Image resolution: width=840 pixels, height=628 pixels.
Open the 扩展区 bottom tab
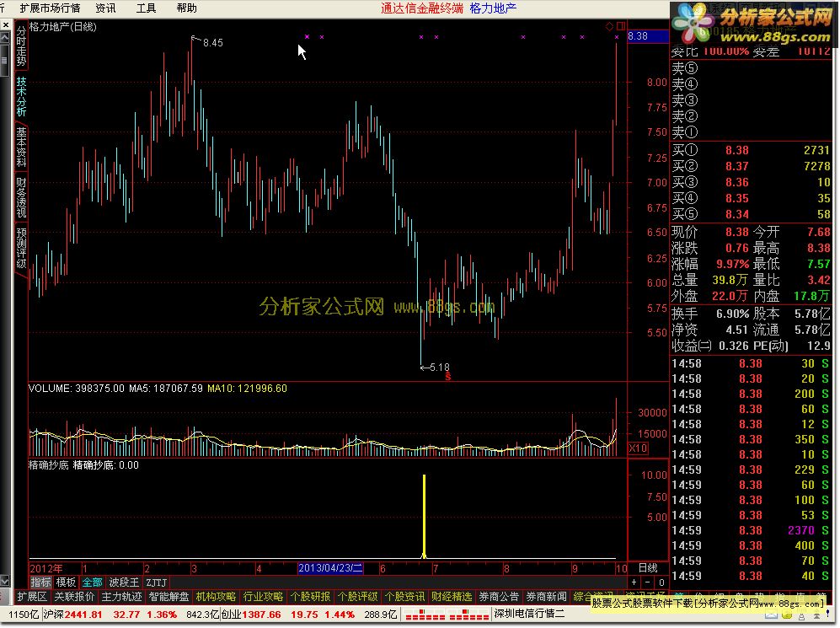[x=32, y=596]
